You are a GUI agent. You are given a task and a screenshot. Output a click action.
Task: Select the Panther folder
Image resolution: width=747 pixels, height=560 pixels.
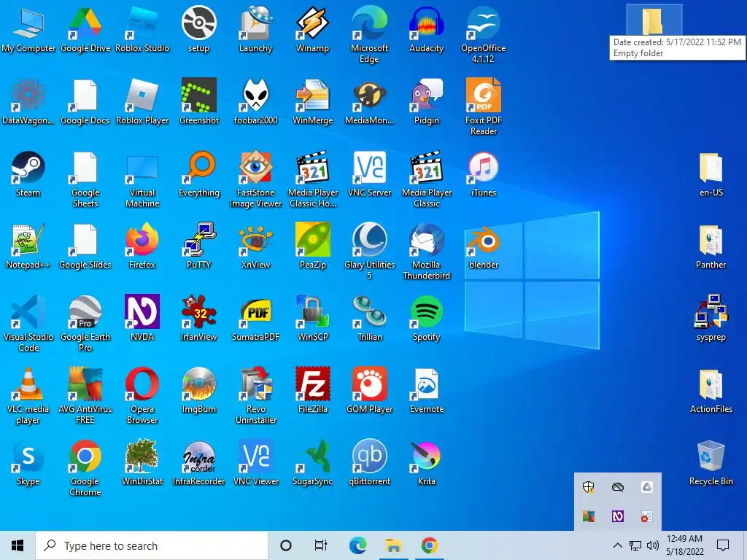tap(711, 246)
